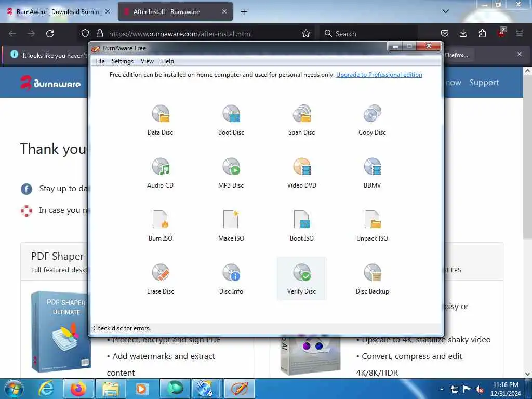This screenshot has height=399, width=532.
Task: Click the muted volume tray icon
Action: point(480,389)
